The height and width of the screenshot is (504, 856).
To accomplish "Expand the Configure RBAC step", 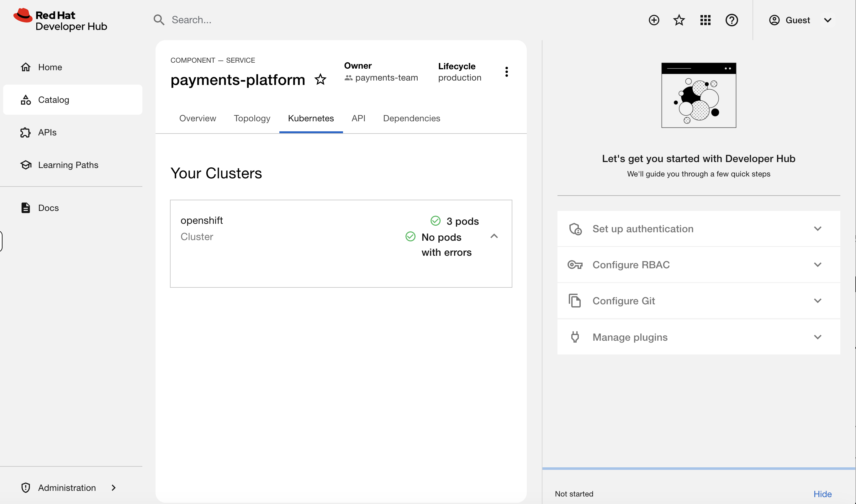I will pos(699,265).
